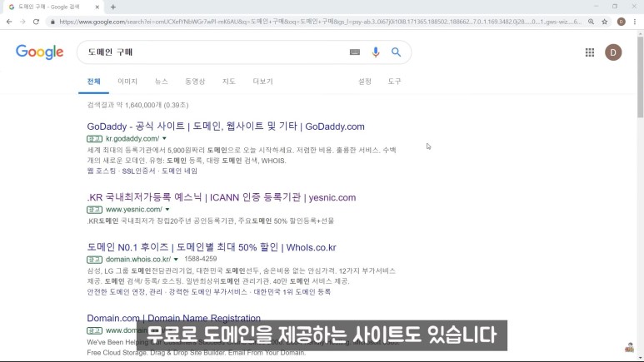Open Chrome three-dot menu
The height and width of the screenshot is (362, 644).
pos(635,22)
